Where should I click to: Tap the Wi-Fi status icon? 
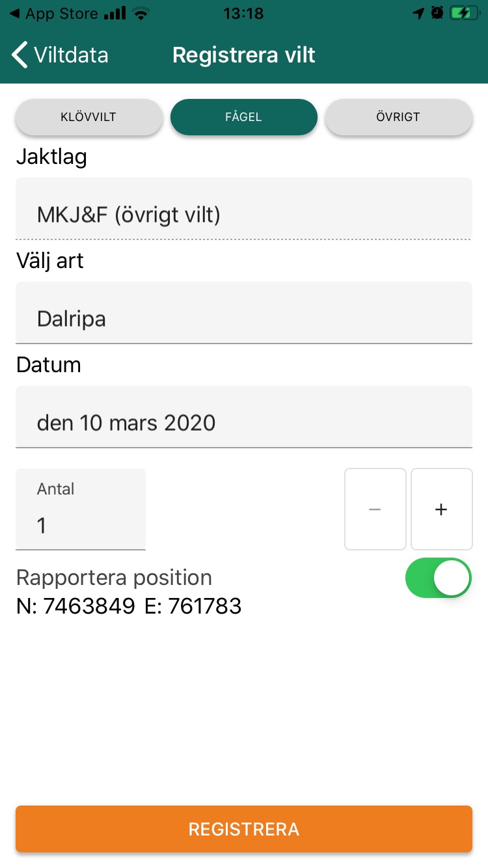coord(140,13)
